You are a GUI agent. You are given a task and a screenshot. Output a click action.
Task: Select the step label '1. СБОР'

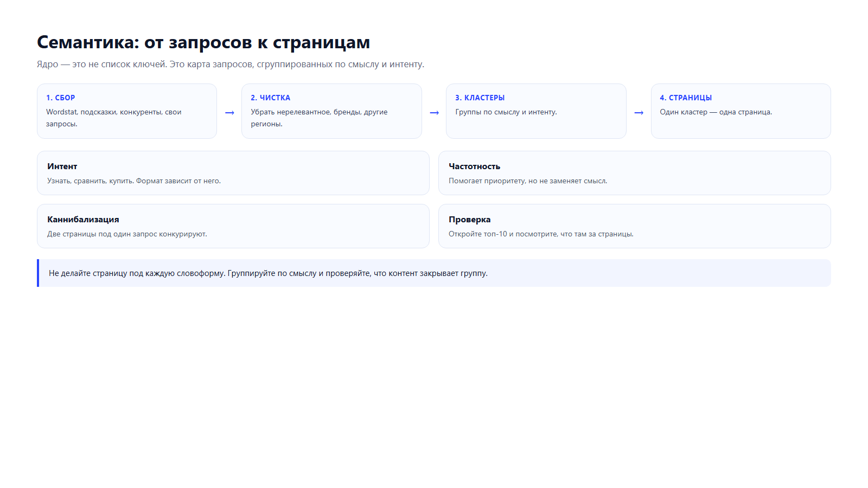click(61, 98)
